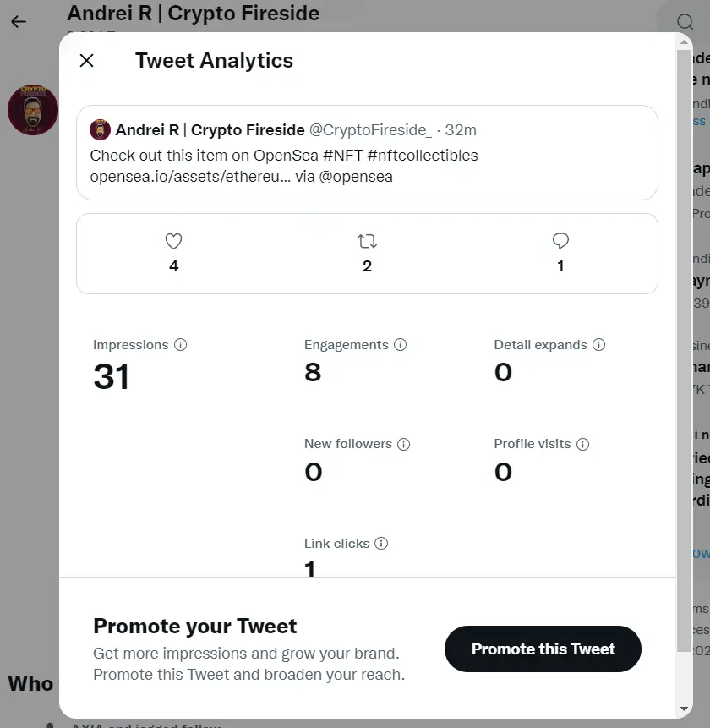Click the back arrow icon
The height and width of the screenshot is (728, 710).
(19, 21)
